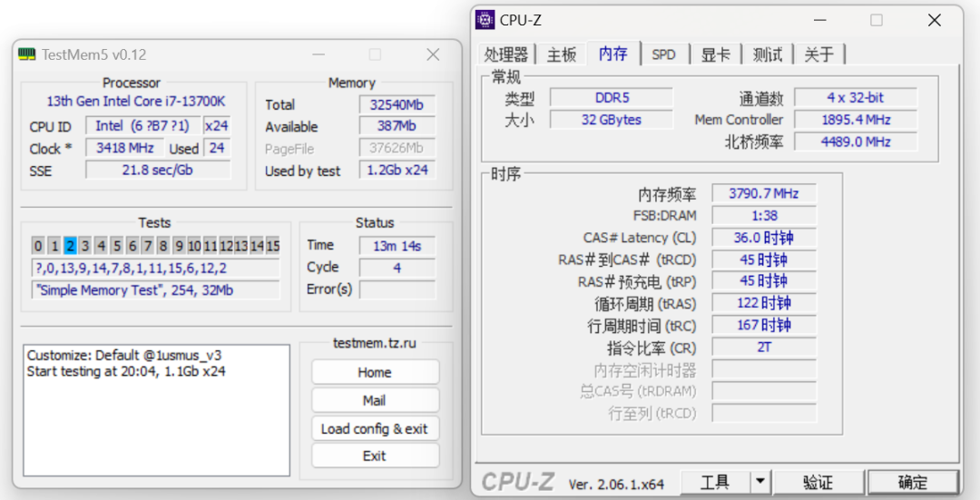
Task: Select test box 15 in Tests
Action: click(273, 246)
